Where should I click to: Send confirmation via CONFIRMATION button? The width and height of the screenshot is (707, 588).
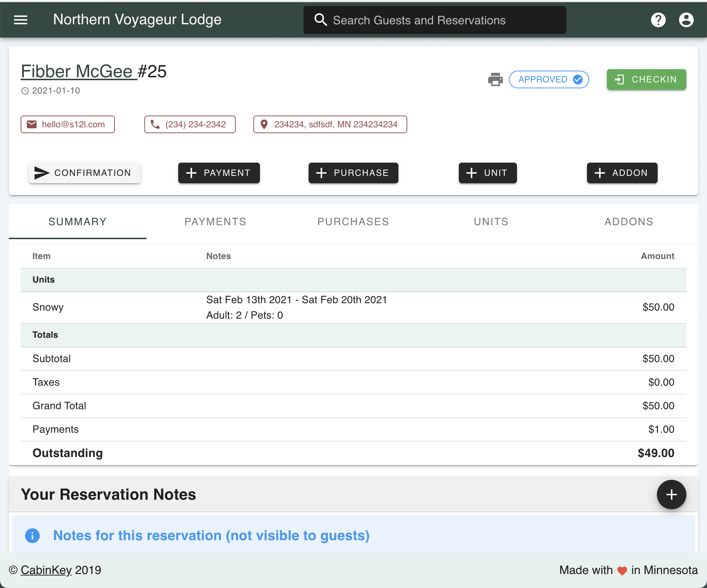click(84, 173)
